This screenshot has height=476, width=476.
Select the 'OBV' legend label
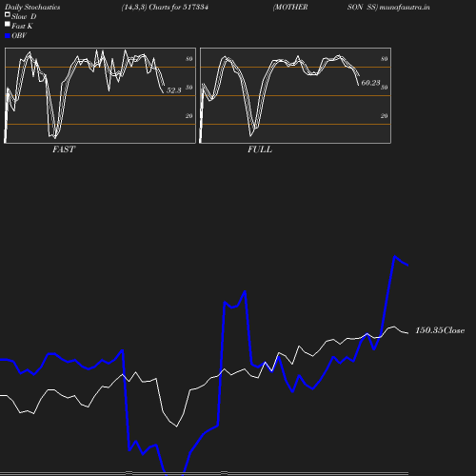click(x=19, y=35)
